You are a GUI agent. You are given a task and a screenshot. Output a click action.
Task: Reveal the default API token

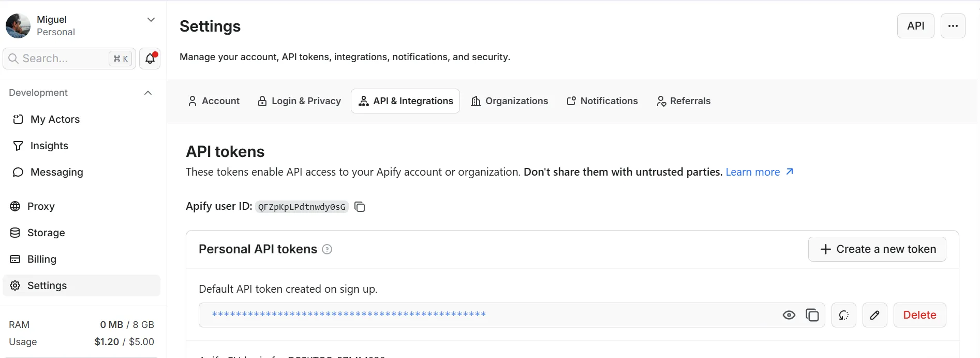pos(789,315)
